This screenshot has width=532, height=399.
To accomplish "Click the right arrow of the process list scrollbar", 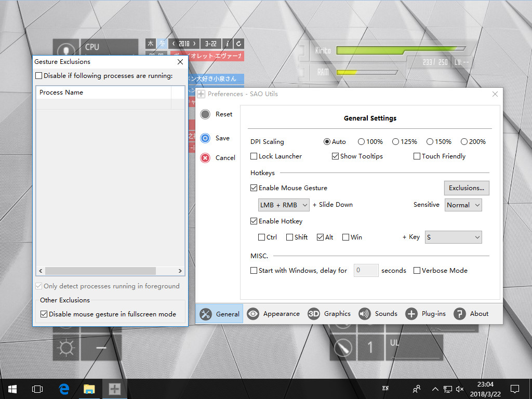I will [180, 271].
